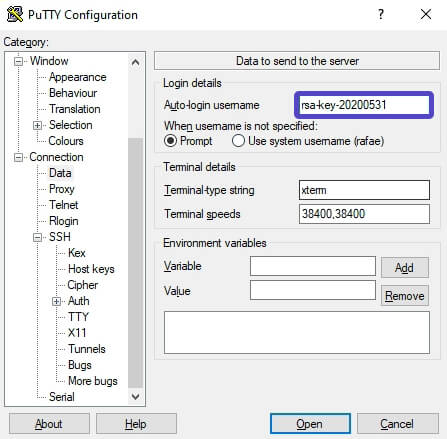Expand the Auth node under SSH
447x439 pixels.
coord(57,301)
